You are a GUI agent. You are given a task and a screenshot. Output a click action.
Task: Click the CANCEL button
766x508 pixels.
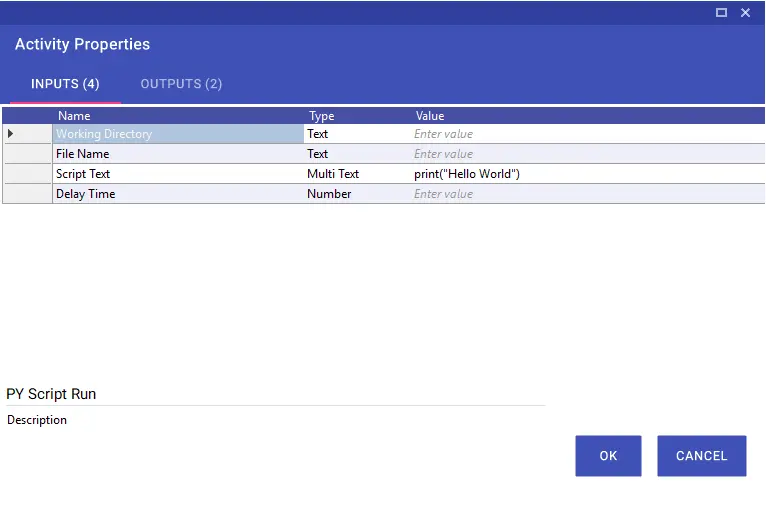(702, 456)
